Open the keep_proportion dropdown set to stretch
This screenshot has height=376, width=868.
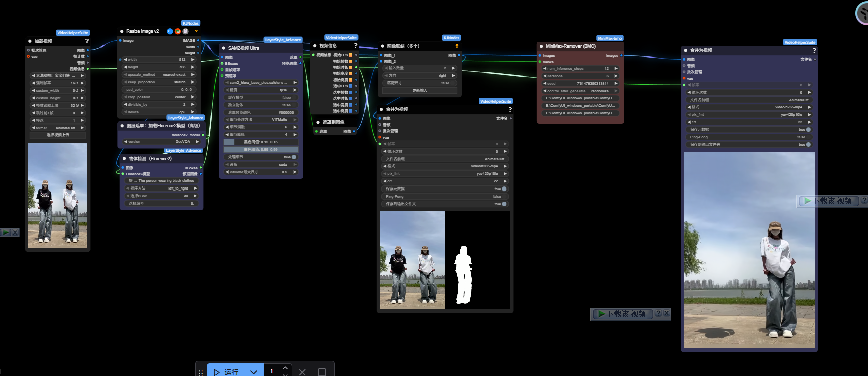[159, 82]
